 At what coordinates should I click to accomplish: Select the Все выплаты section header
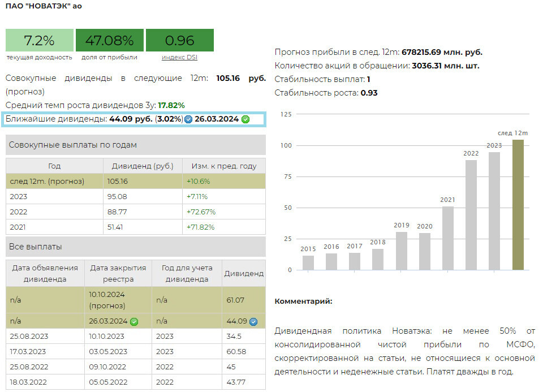pos(135,247)
